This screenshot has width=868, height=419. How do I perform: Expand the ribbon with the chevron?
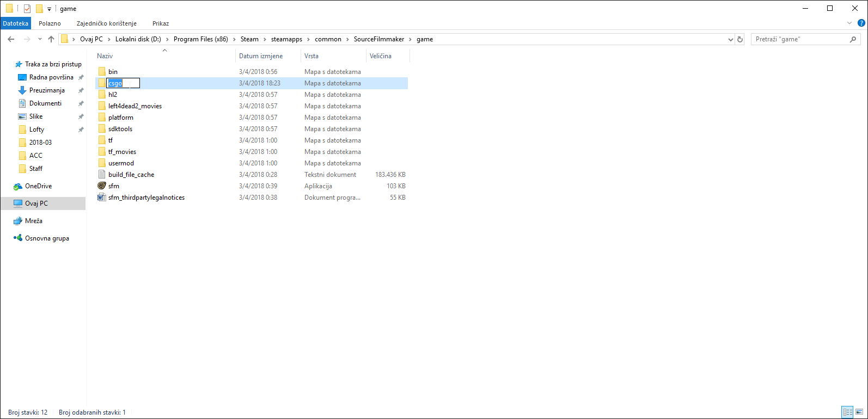pos(849,23)
